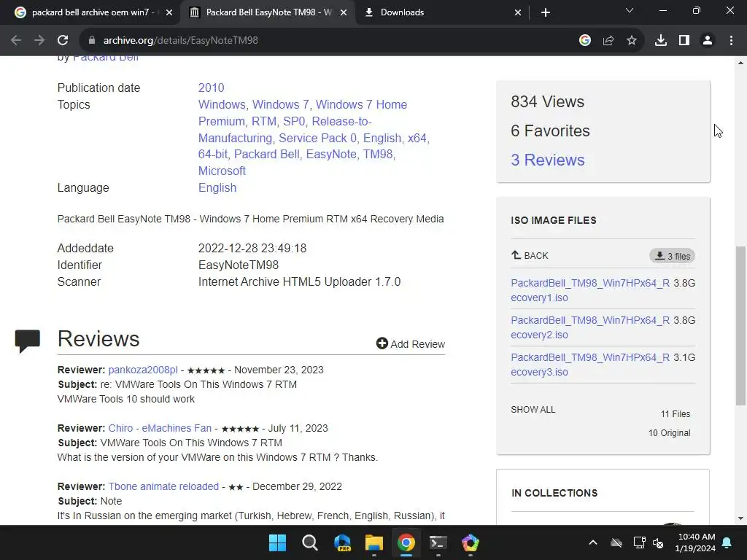Close the Packard Bell EasyNote TM98 tab

[344, 12]
